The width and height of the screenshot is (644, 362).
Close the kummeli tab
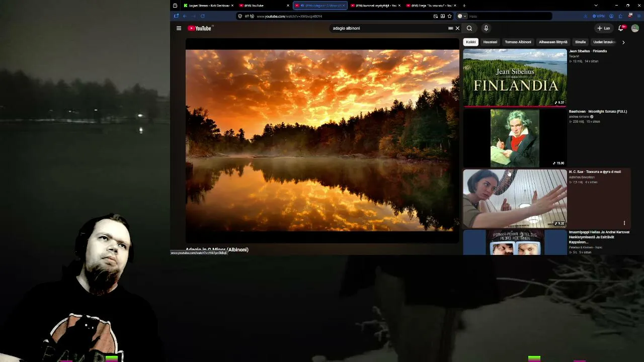click(x=399, y=6)
